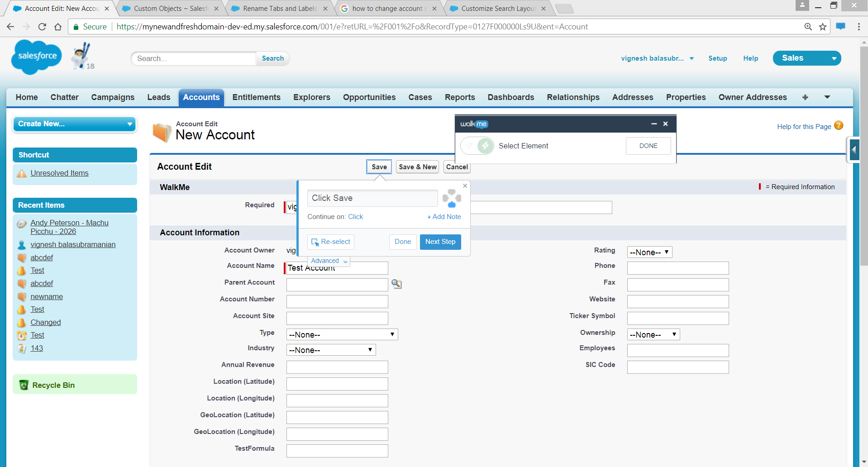The height and width of the screenshot is (467, 868).
Task: Open the Setup link
Action: pyautogui.click(x=717, y=58)
